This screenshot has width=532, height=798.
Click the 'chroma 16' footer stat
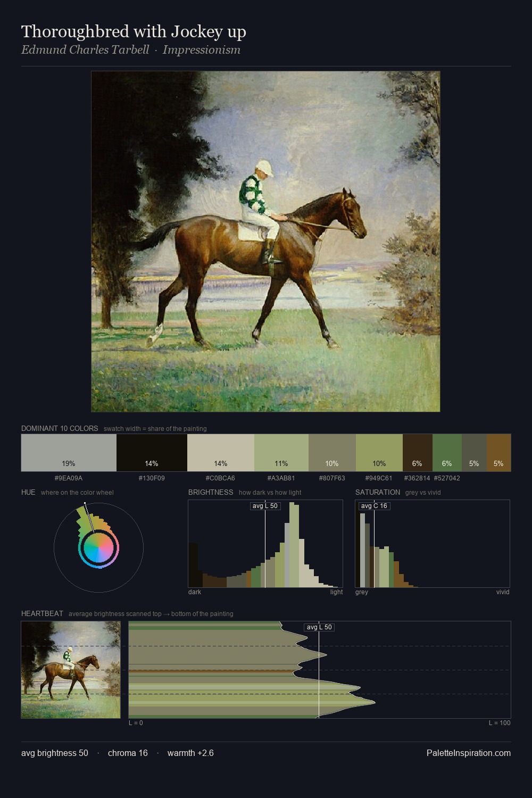pyautogui.click(x=128, y=753)
